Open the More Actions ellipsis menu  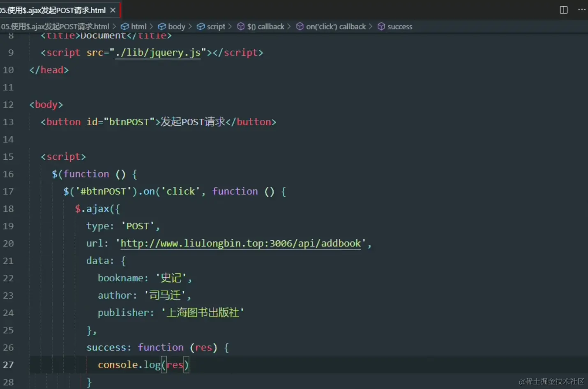[x=581, y=10]
